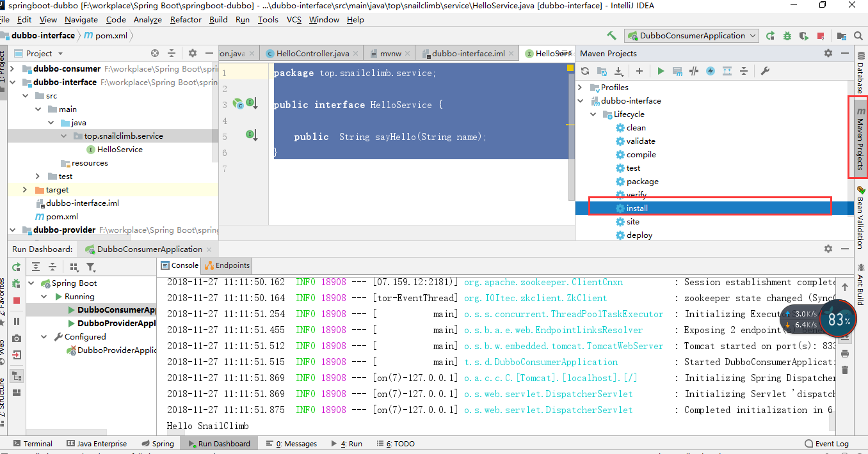Click the Exit icon in the Run Dashboard

click(x=17, y=355)
